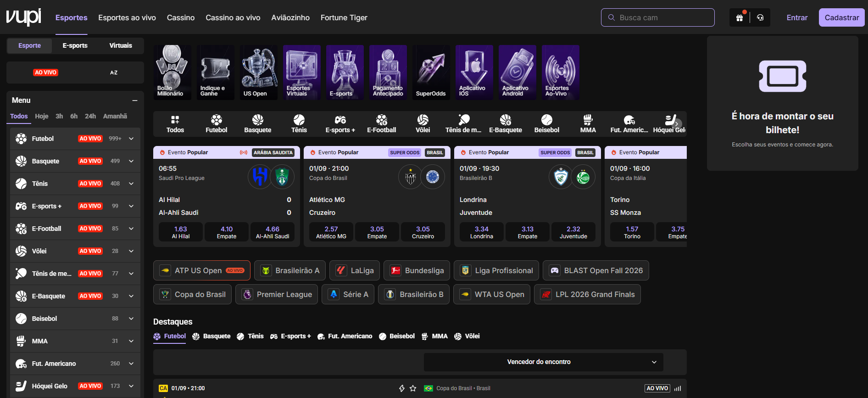Favorite the Copa do Brasil match with star

pyautogui.click(x=413, y=388)
